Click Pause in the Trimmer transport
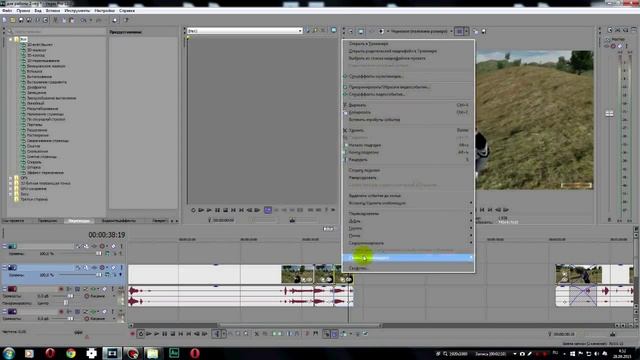 pyautogui.click(x=217, y=210)
